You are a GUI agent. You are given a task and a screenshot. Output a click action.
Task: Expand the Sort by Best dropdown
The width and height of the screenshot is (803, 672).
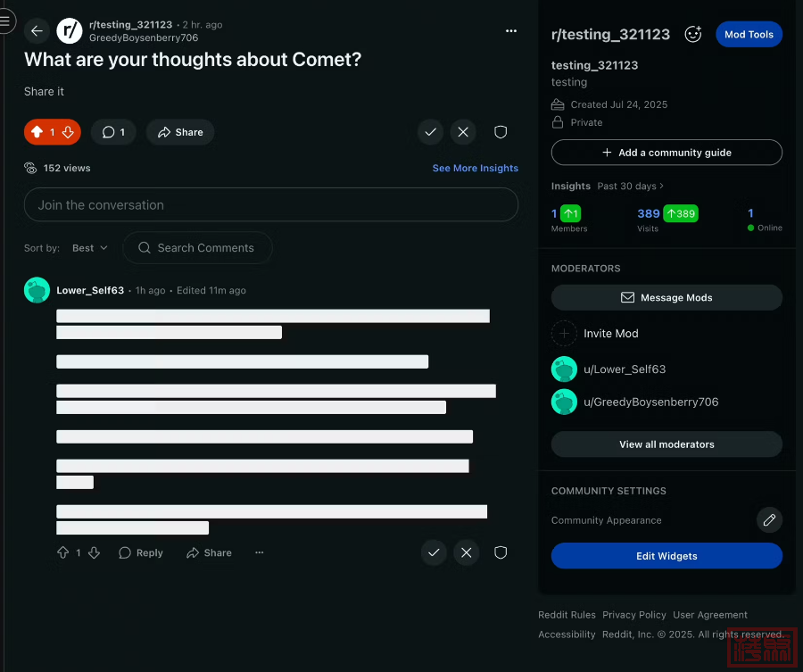pos(89,248)
